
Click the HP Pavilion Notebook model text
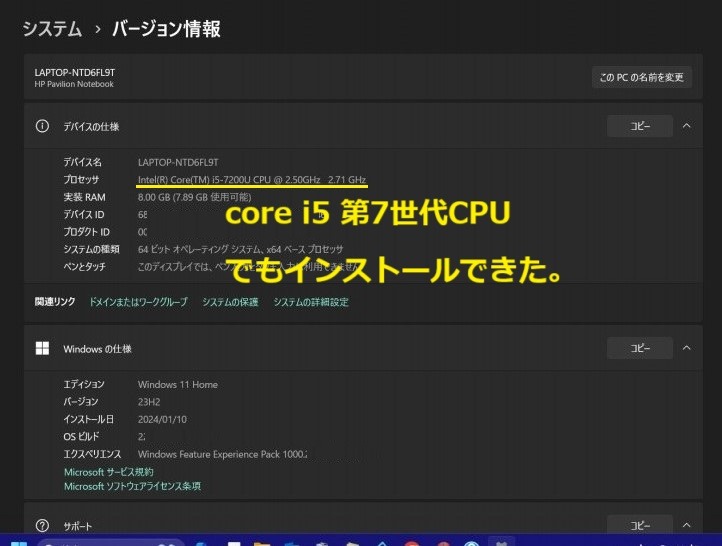74,84
